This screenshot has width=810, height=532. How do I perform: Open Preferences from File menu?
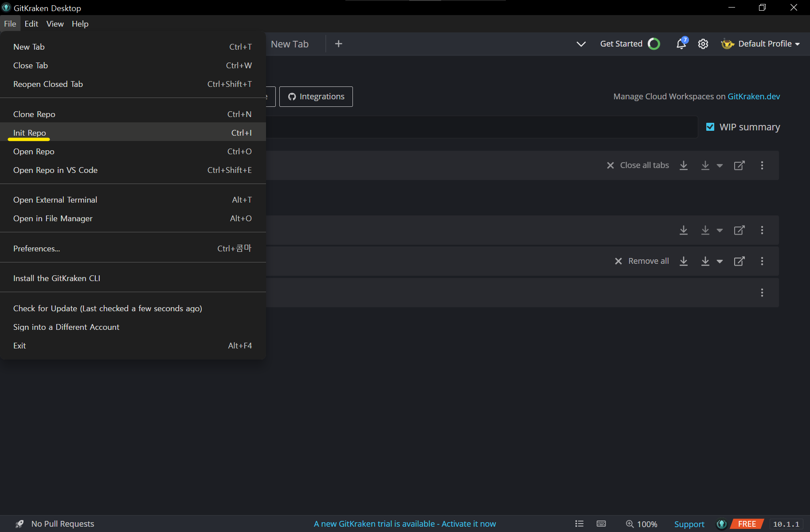point(133,248)
